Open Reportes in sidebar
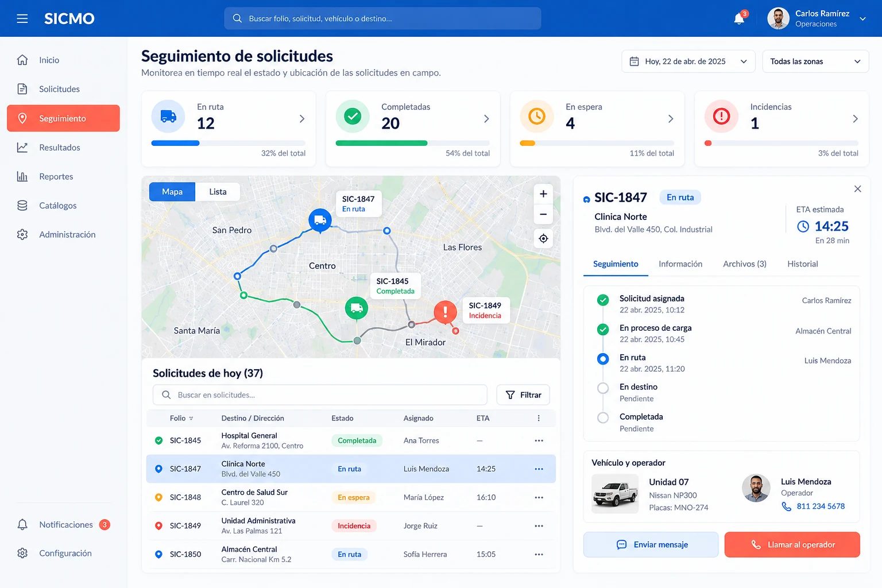Image resolution: width=882 pixels, height=588 pixels. coord(63,176)
